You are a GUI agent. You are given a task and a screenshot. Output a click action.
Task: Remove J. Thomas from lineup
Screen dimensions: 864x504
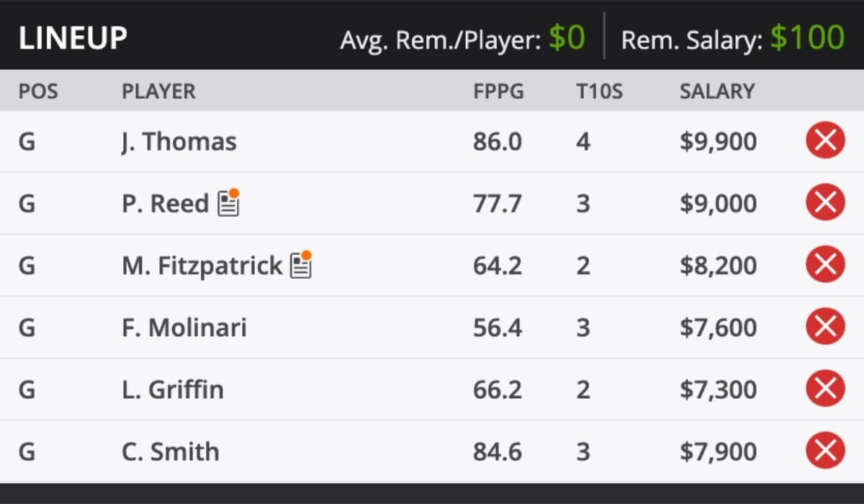click(825, 141)
